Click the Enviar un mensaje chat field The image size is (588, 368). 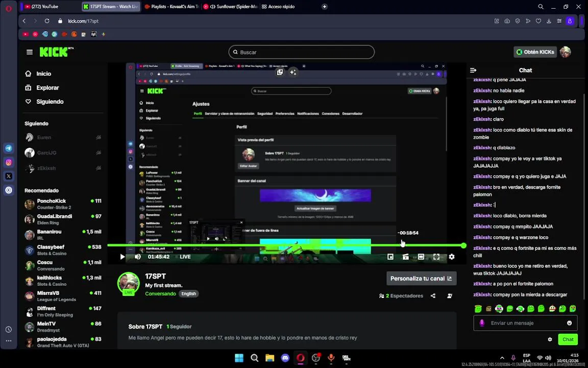525,323
